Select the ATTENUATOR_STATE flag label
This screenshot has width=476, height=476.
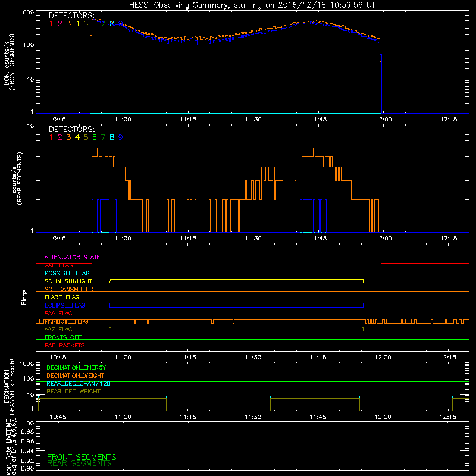pos(72,257)
